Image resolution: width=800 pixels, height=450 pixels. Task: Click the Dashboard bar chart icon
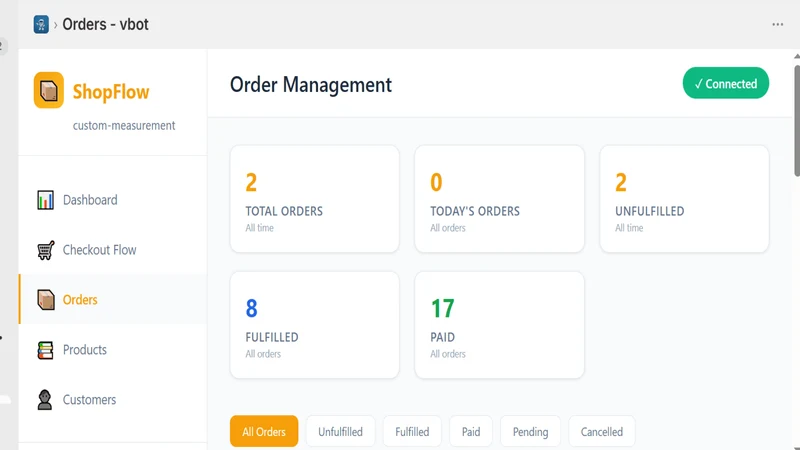coord(45,200)
